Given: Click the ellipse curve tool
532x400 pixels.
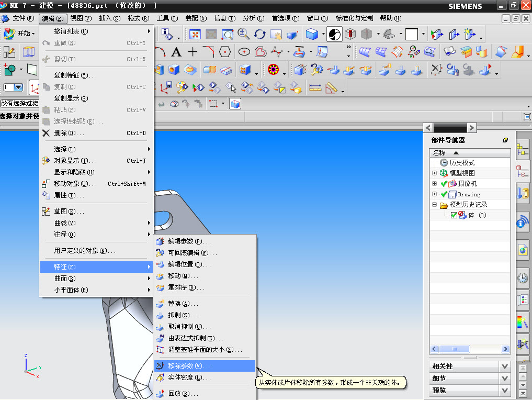Looking at the screenshot, I should click(x=244, y=52).
